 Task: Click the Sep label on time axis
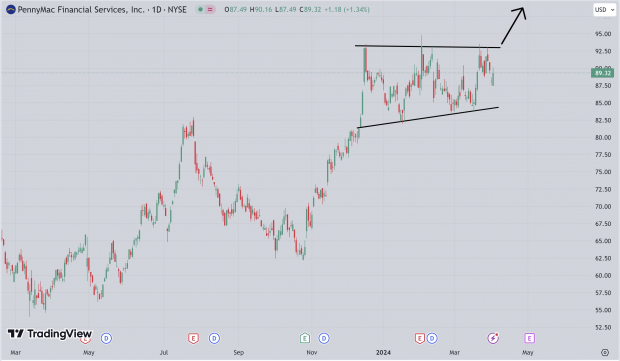[238, 352]
